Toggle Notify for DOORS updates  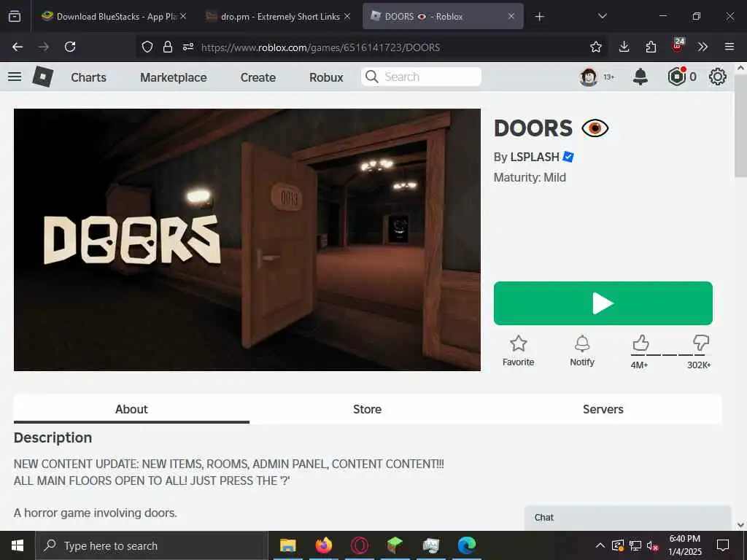(582, 351)
